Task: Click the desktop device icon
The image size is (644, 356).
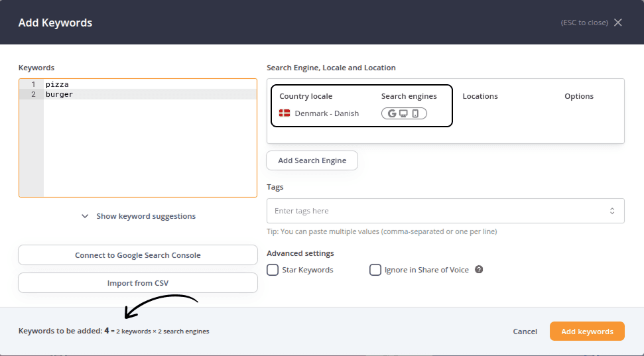Action: (404, 113)
